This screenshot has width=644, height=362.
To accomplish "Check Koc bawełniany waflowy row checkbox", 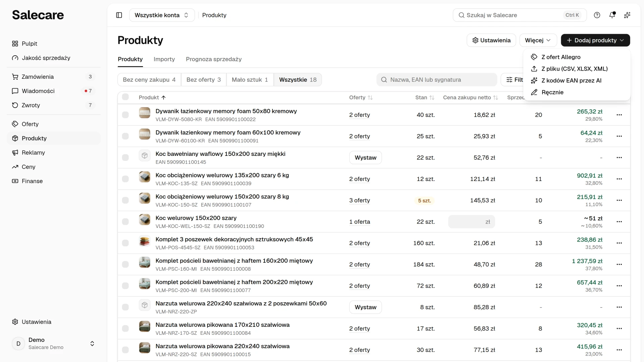I will click(x=125, y=158).
